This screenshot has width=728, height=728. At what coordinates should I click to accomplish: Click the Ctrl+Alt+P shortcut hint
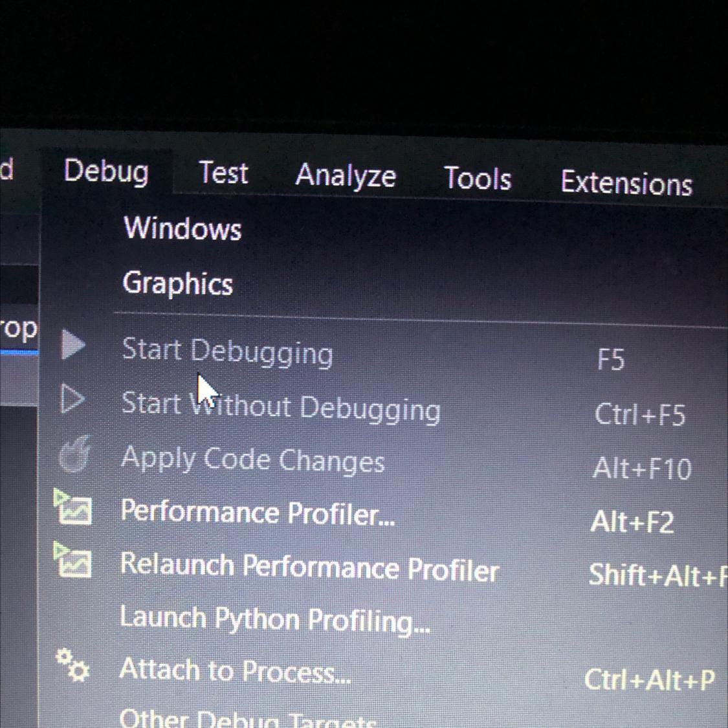pos(650,680)
